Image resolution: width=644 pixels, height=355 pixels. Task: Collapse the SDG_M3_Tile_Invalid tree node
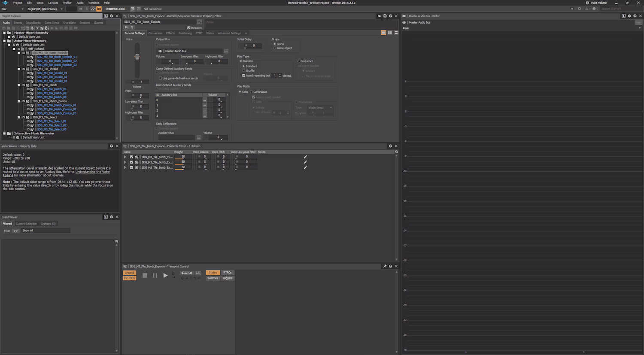[x=19, y=69]
